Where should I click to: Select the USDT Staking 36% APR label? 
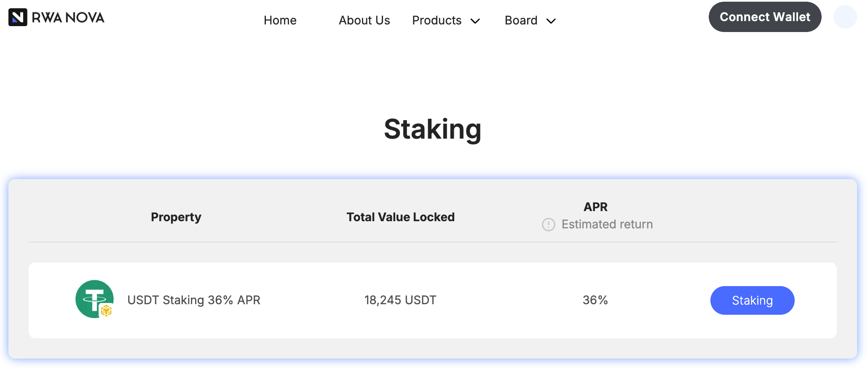click(194, 300)
